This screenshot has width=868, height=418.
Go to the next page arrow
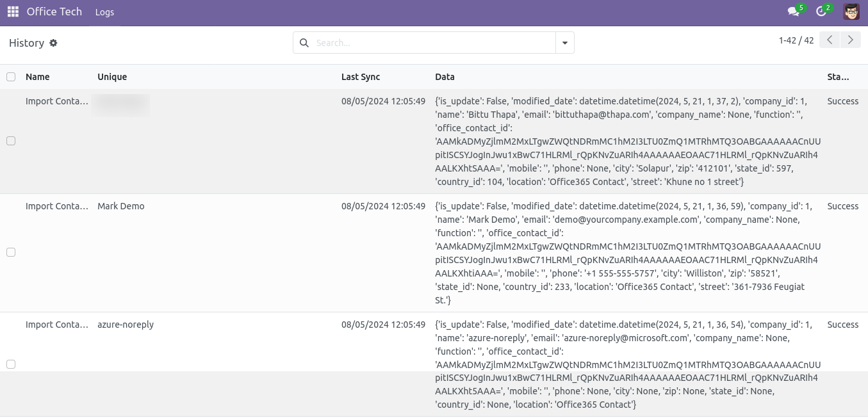[x=850, y=40]
